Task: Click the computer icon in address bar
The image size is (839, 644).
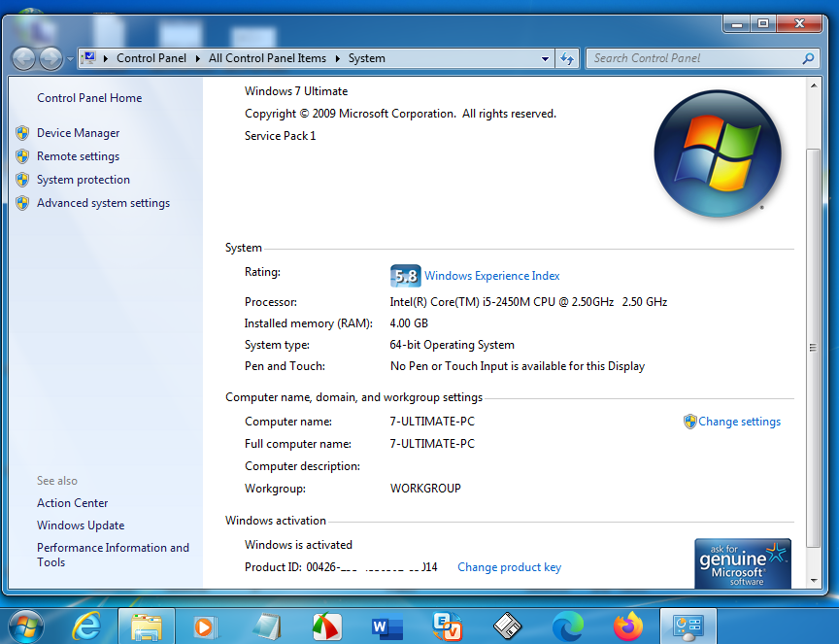Action: (89, 57)
